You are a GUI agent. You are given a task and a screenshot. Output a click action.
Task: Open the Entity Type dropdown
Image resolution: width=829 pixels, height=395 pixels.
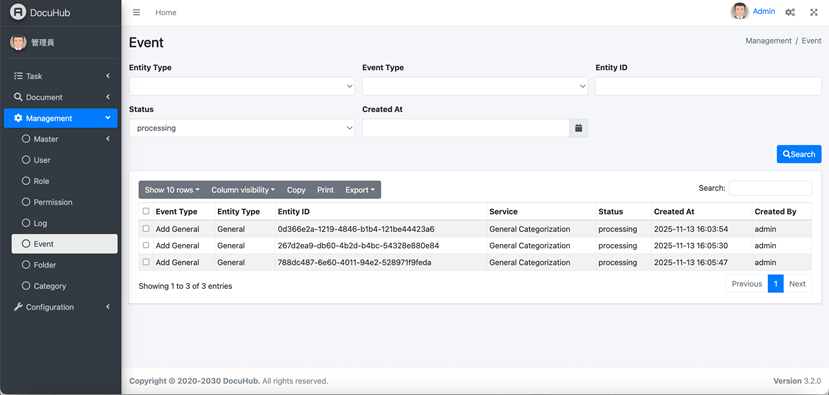coord(242,86)
